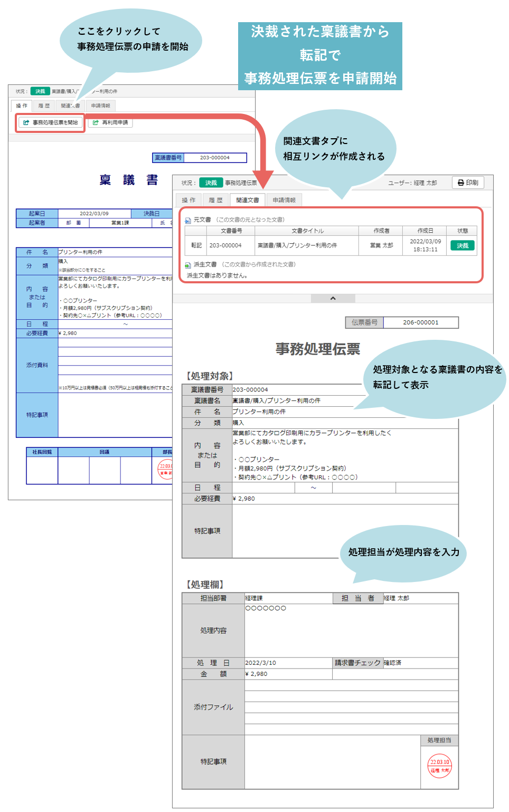Click the icon on the 再利用申請 button
This screenshot has height=812, width=509.
(96, 122)
